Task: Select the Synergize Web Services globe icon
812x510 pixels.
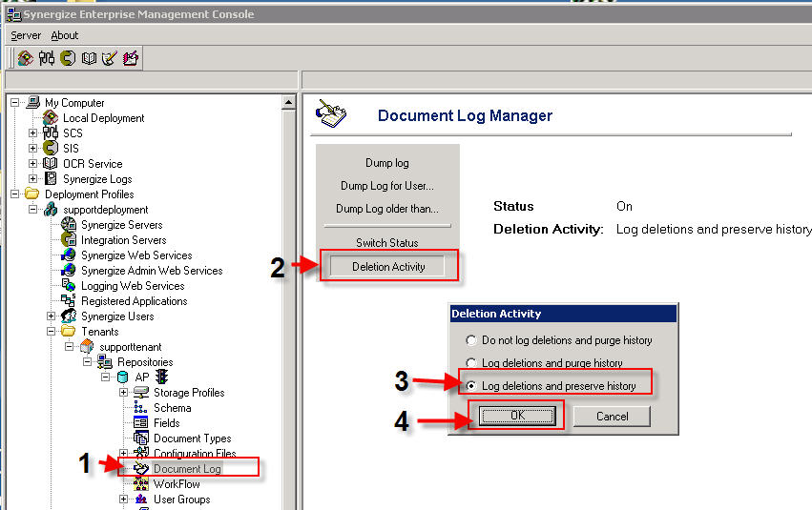Action: [69, 255]
